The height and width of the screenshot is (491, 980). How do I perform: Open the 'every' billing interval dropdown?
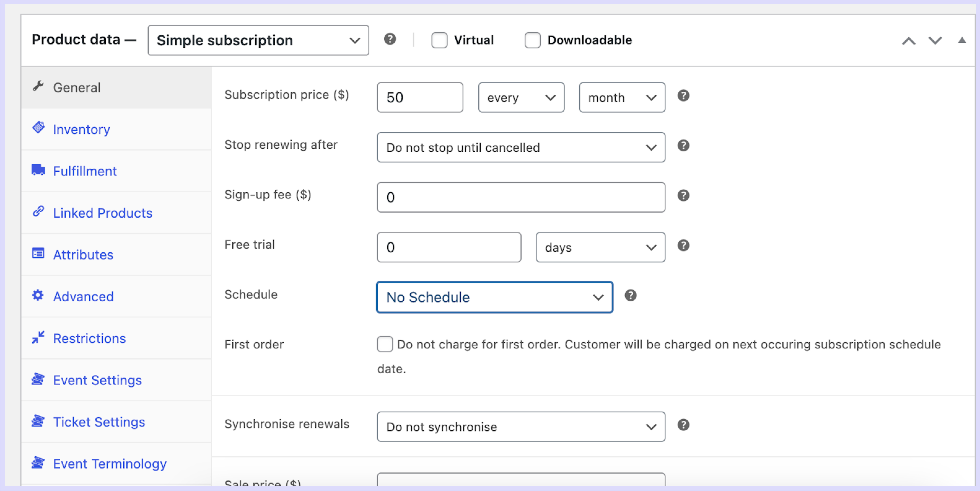521,97
